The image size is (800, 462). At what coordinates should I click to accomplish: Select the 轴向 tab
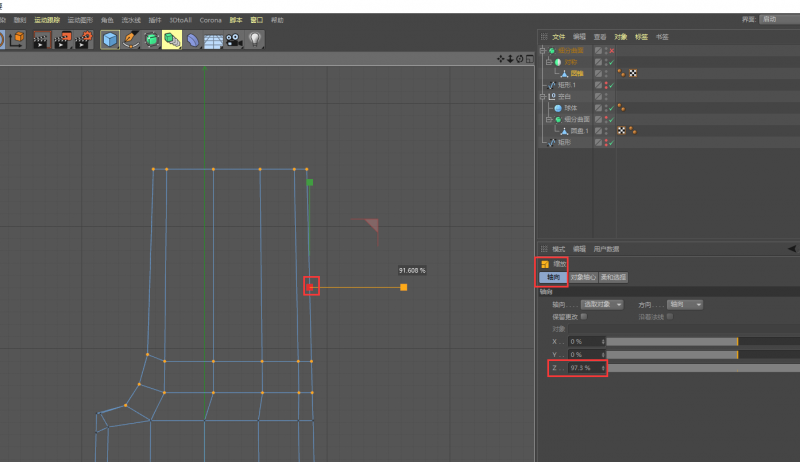tap(553, 277)
